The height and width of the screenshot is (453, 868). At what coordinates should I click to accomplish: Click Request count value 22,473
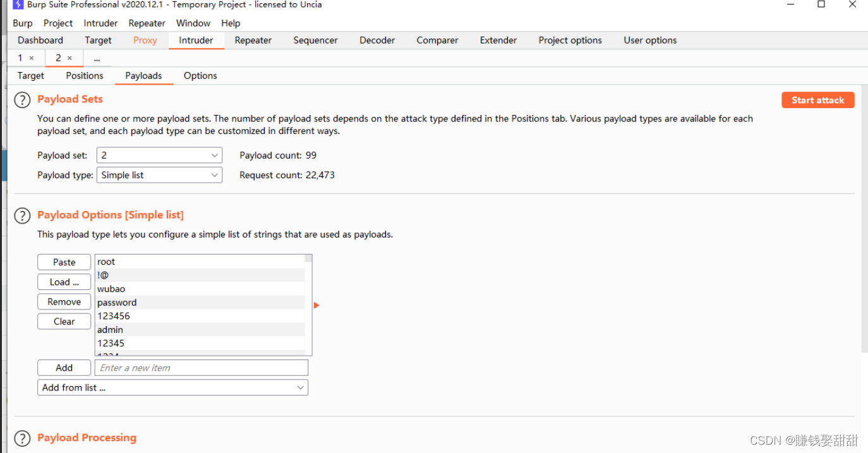click(320, 175)
